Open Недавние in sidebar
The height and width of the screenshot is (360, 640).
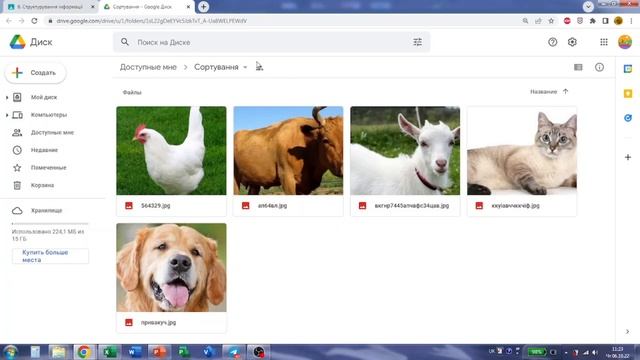pos(44,150)
